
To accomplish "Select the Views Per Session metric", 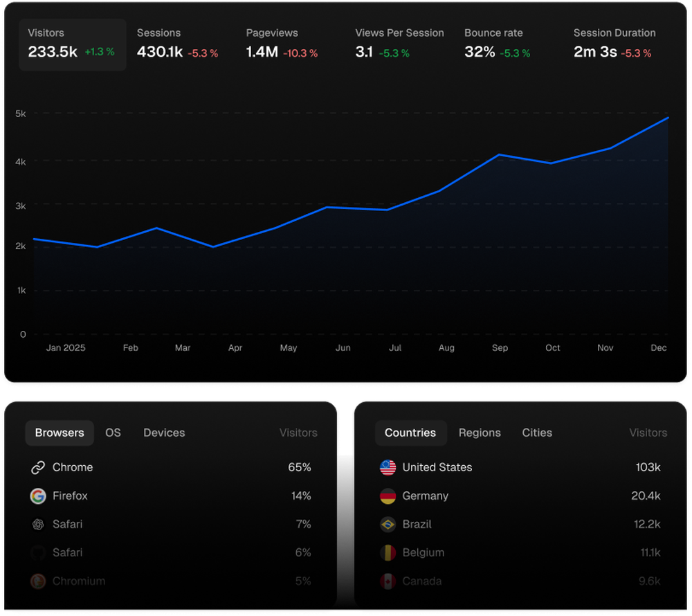I will point(399,44).
